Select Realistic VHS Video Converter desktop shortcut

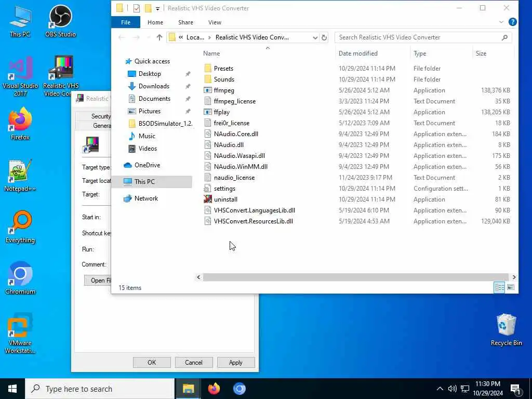pyautogui.click(x=60, y=76)
